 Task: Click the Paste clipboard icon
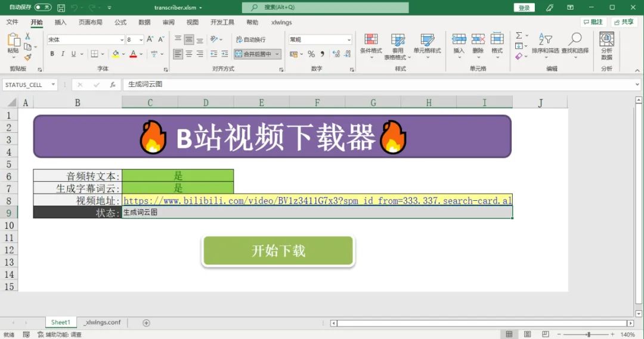tap(13, 41)
